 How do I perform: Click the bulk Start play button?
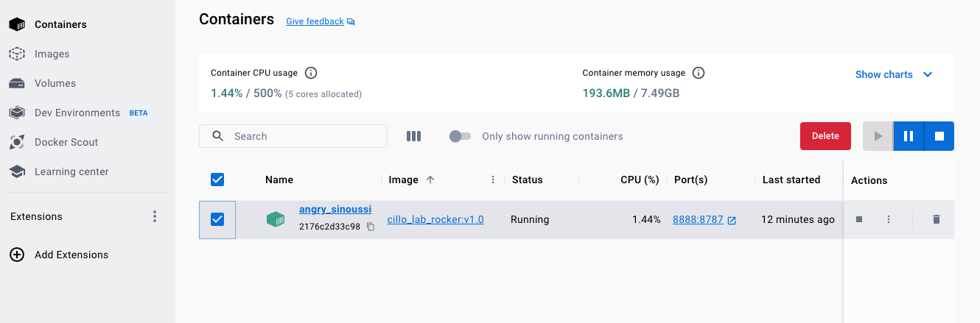pos(878,136)
